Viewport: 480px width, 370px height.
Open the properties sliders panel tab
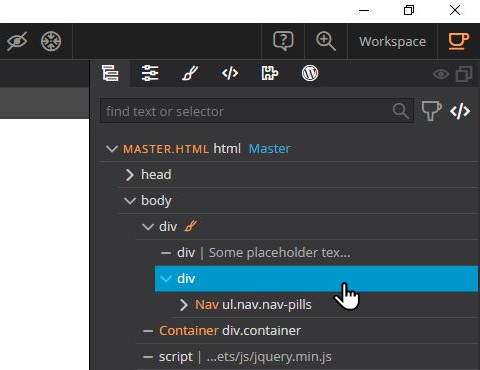tap(150, 73)
